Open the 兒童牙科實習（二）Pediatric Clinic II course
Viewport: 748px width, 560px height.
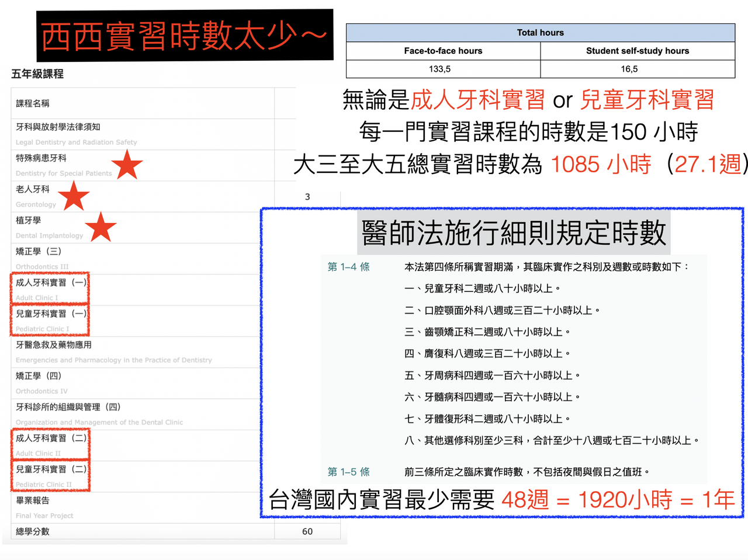[50, 476]
